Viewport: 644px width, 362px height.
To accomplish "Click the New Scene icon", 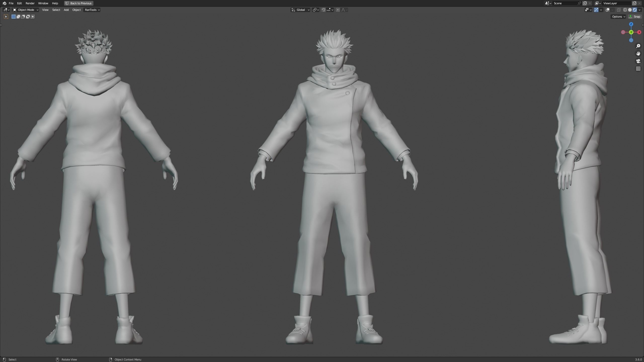I will tap(585, 3).
